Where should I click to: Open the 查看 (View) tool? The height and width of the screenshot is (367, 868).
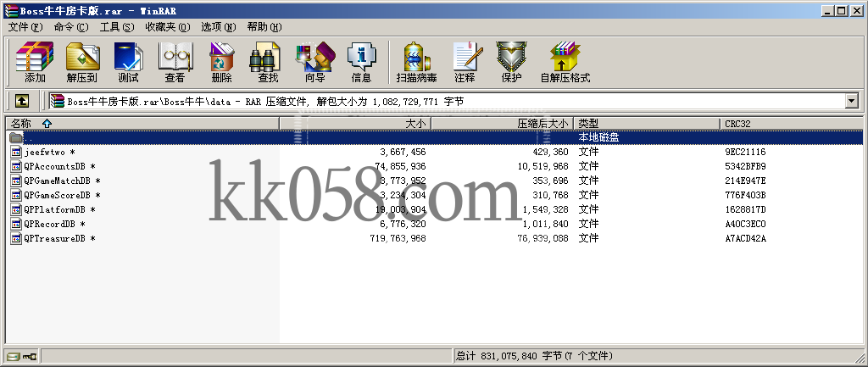[175, 57]
